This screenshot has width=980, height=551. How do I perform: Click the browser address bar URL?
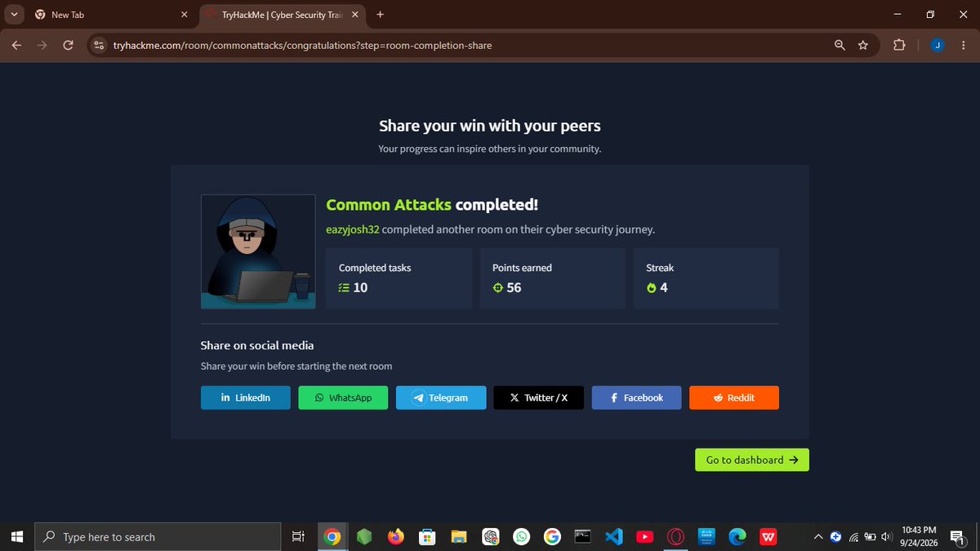pos(302,45)
